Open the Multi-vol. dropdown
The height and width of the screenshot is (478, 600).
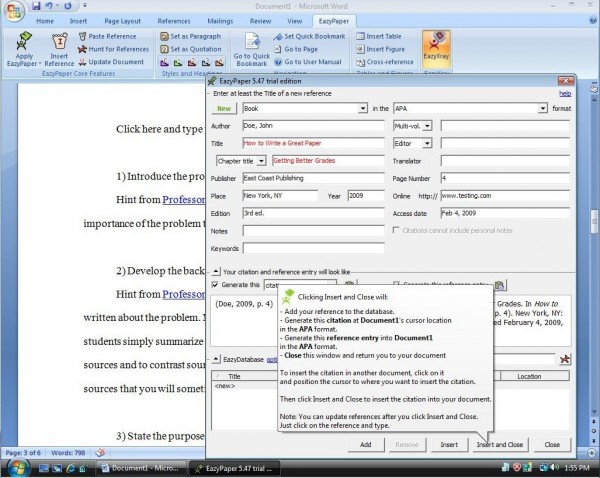click(427, 126)
